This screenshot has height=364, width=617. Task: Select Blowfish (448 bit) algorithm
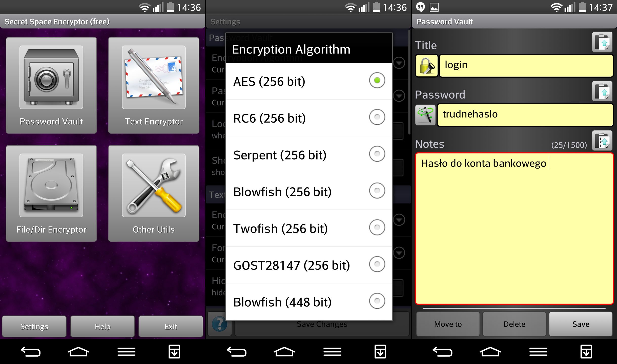point(309,302)
